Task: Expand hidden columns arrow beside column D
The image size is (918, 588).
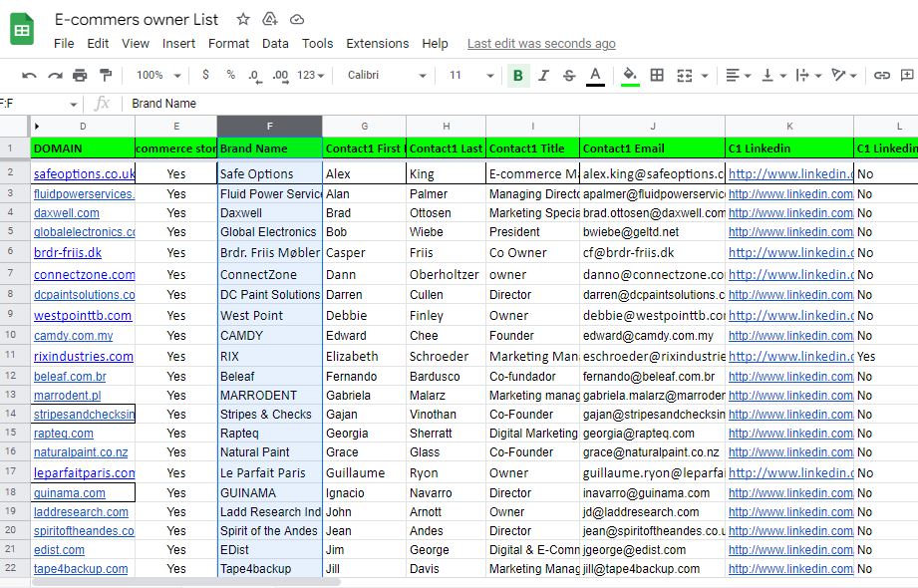Action: (x=36, y=126)
